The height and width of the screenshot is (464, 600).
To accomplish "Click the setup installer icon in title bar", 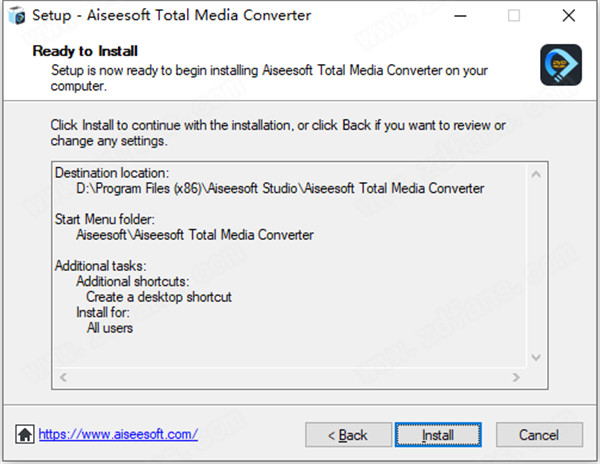I will tap(16, 16).
